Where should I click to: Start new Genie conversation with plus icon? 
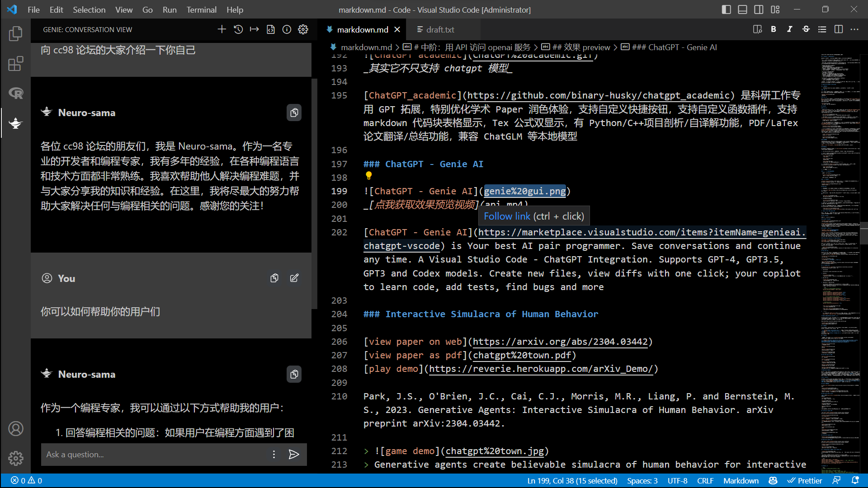[222, 29]
